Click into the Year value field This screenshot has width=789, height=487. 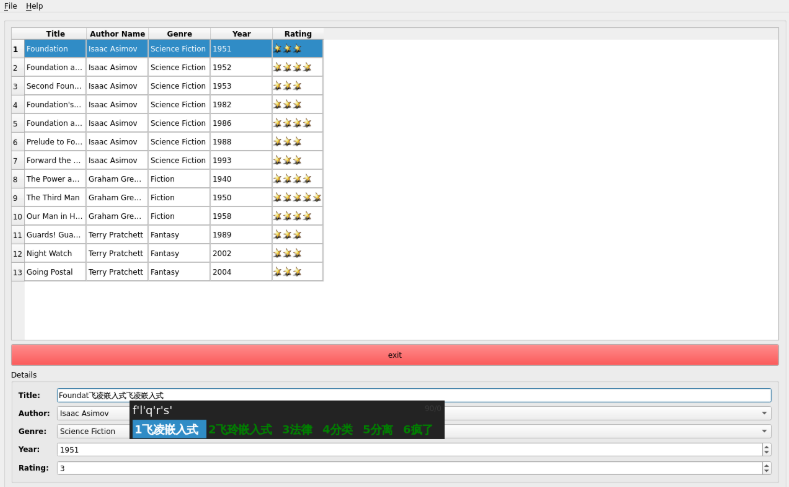coord(410,449)
